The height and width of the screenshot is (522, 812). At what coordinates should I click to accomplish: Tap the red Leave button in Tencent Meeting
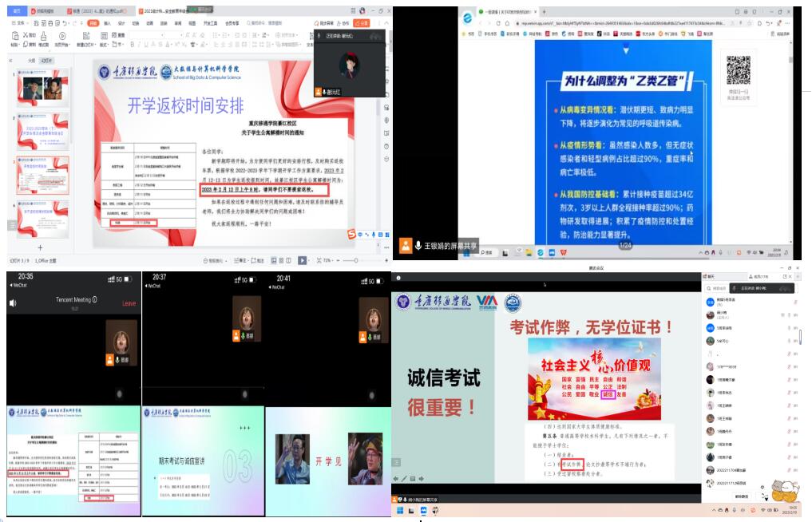click(x=129, y=303)
